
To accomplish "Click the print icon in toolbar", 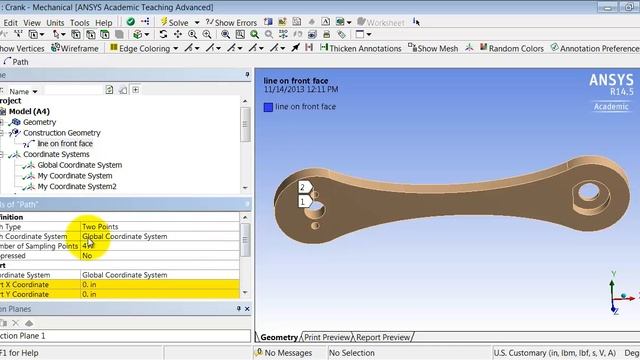I will (x=327, y=35).
